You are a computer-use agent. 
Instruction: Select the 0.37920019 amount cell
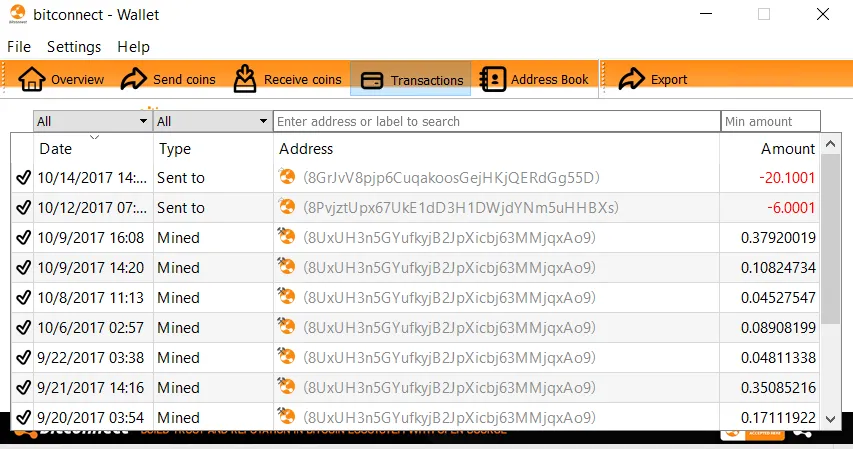[778, 238]
